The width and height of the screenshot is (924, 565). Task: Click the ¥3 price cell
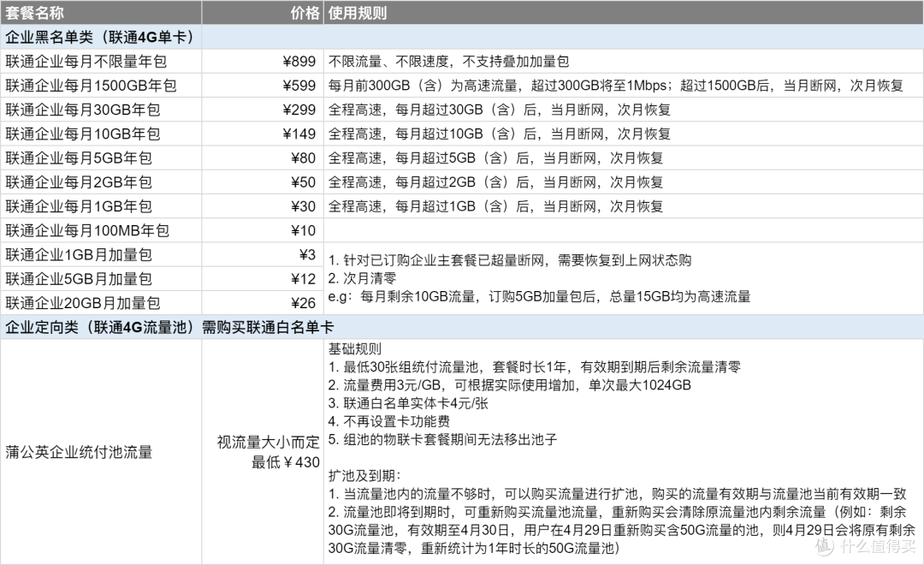[263, 255]
